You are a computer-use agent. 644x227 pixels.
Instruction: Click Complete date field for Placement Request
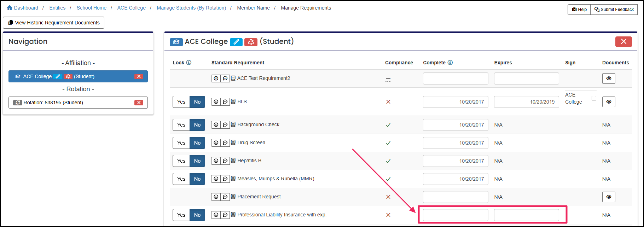(456, 197)
